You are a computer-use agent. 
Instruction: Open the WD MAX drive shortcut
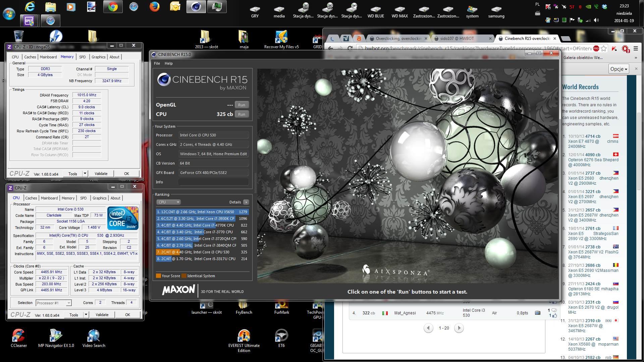[x=400, y=12]
